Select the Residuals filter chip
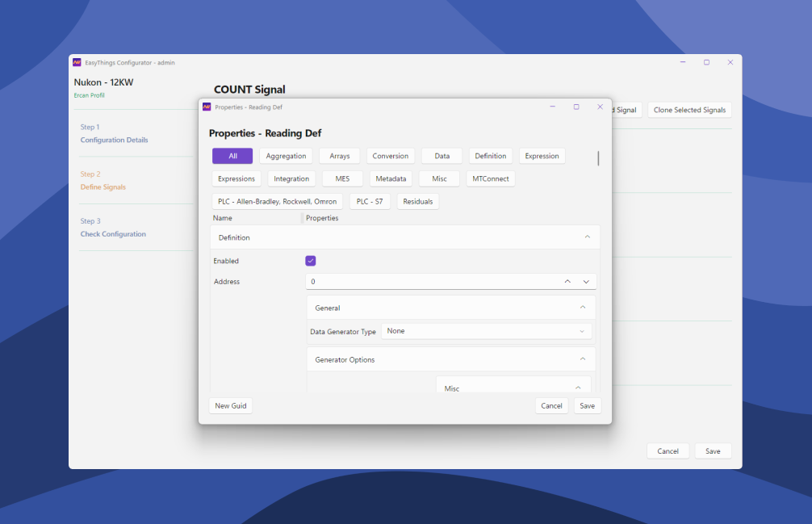Screen dimensions: 812x524 coord(417,201)
